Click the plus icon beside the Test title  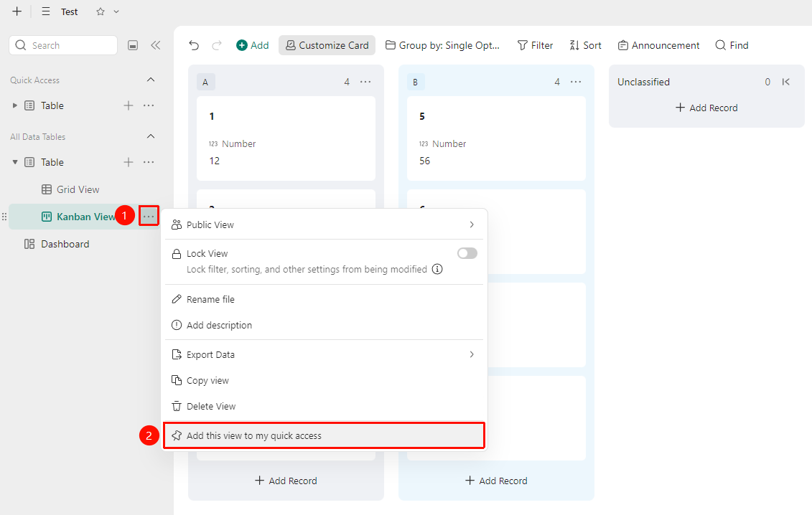(x=17, y=11)
